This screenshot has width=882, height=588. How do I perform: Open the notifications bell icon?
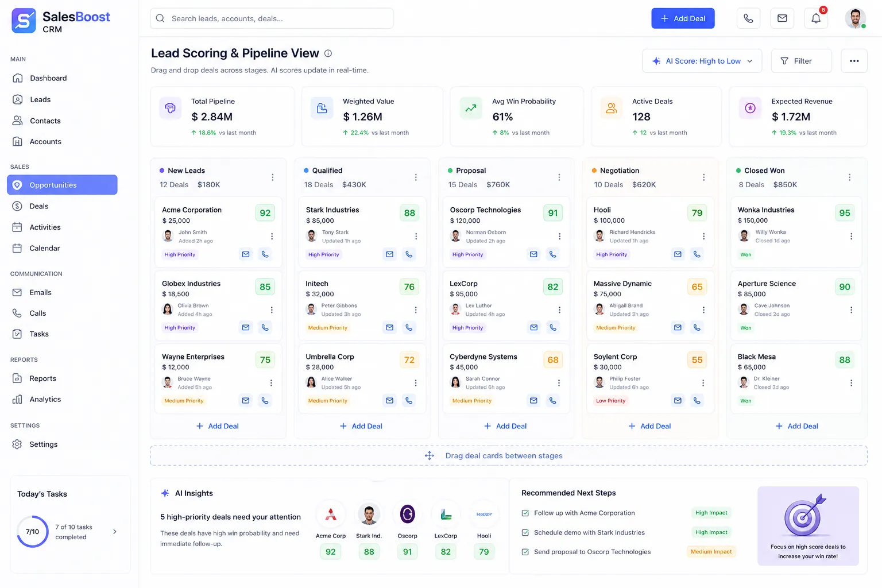click(x=816, y=18)
